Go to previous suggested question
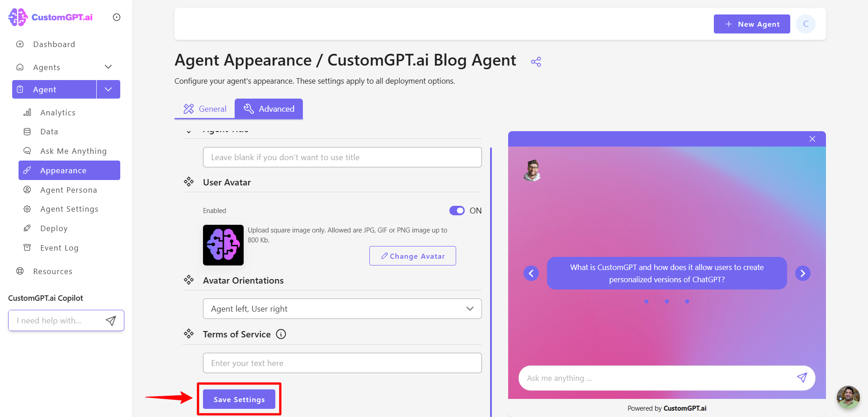This screenshot has height=417, width=868. tap(531, 273)
